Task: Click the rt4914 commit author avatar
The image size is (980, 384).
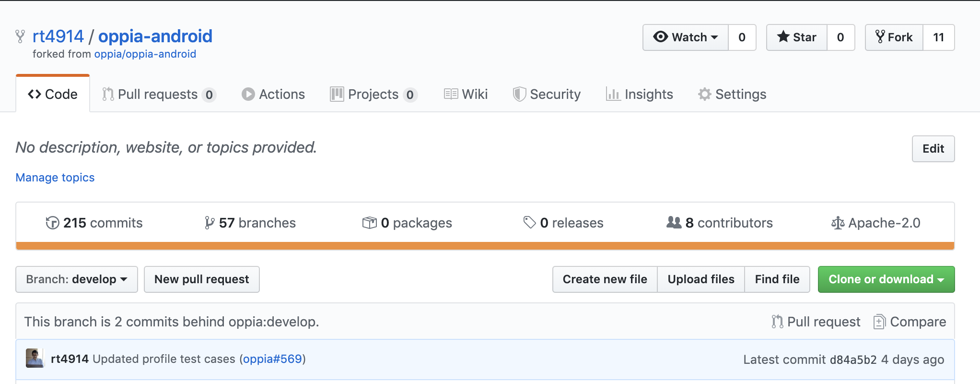Action: [35, 358]
